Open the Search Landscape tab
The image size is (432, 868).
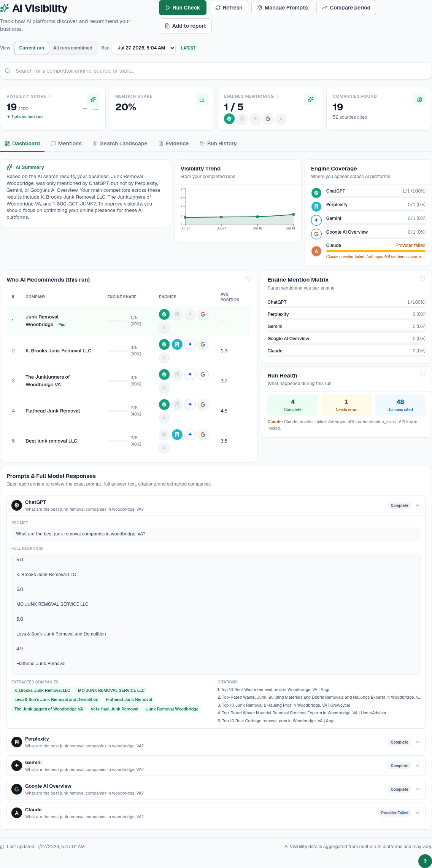click(x=120, y=143)
